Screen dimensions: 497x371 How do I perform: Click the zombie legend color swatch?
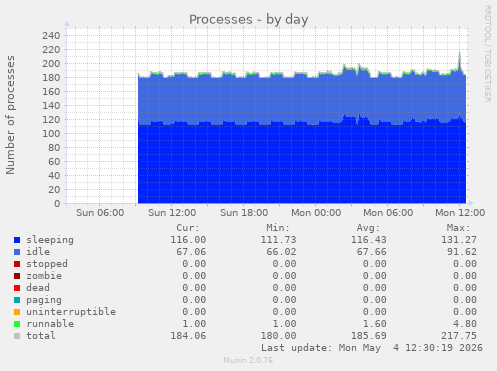[17, 276]
